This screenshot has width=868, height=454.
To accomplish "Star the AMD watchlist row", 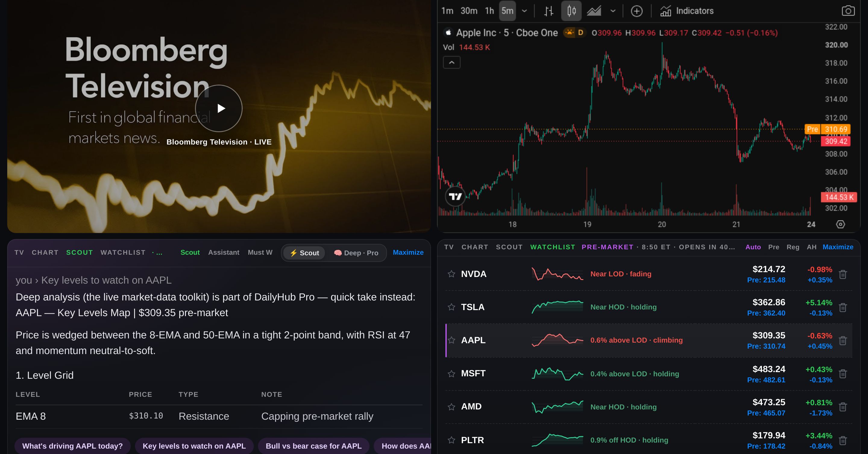I will (451, 406).
